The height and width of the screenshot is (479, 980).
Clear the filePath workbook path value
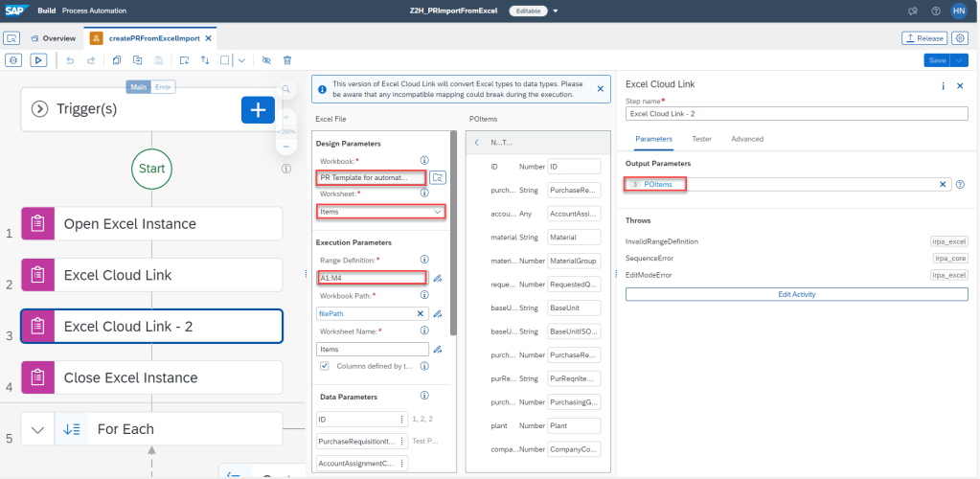(420, 313)
